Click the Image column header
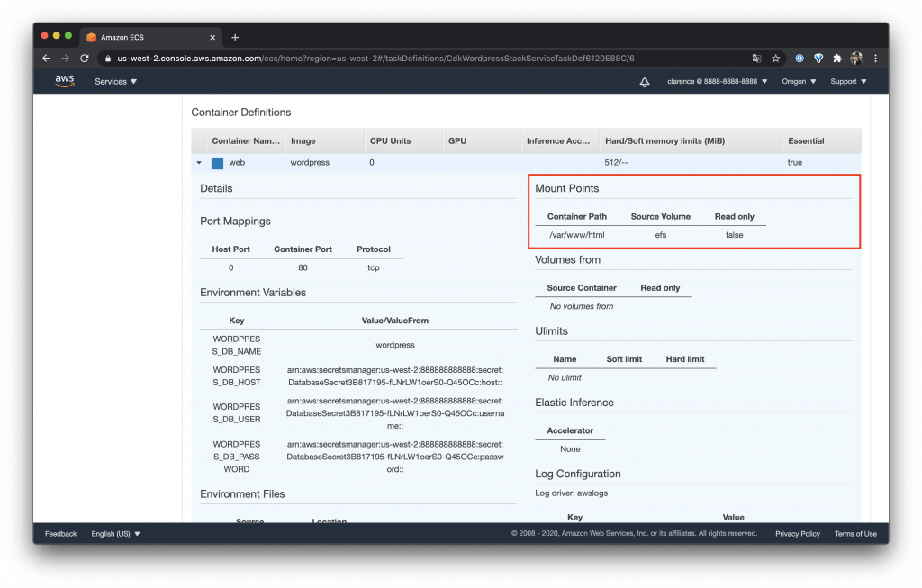Viewport: 922px width, 588px height. pyautogui.click(x=324, y=141)
